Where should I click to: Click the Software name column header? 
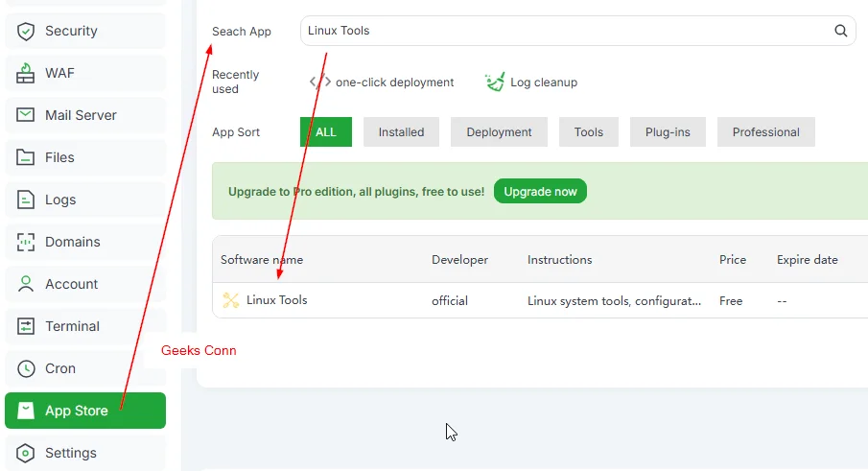262,260
